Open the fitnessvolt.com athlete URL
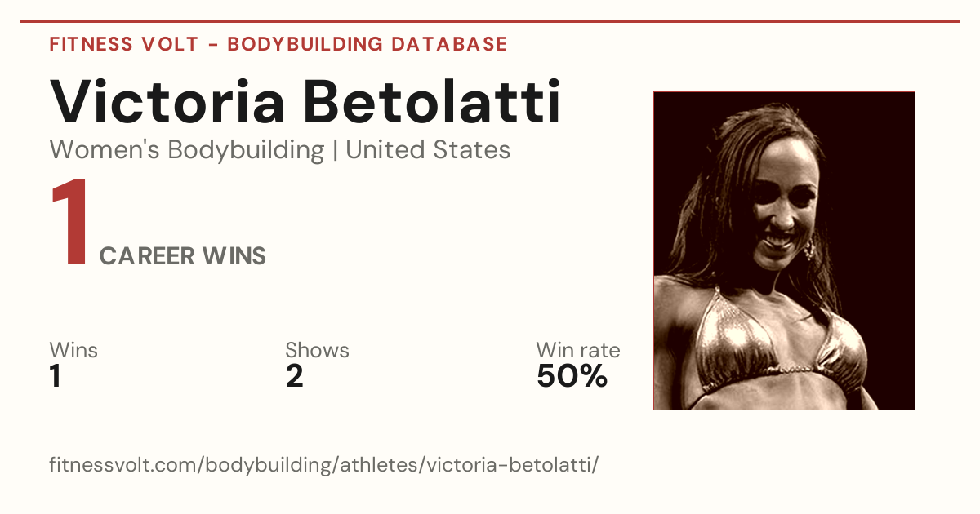This screenshot has width=980, height=514. pos(324,466)
